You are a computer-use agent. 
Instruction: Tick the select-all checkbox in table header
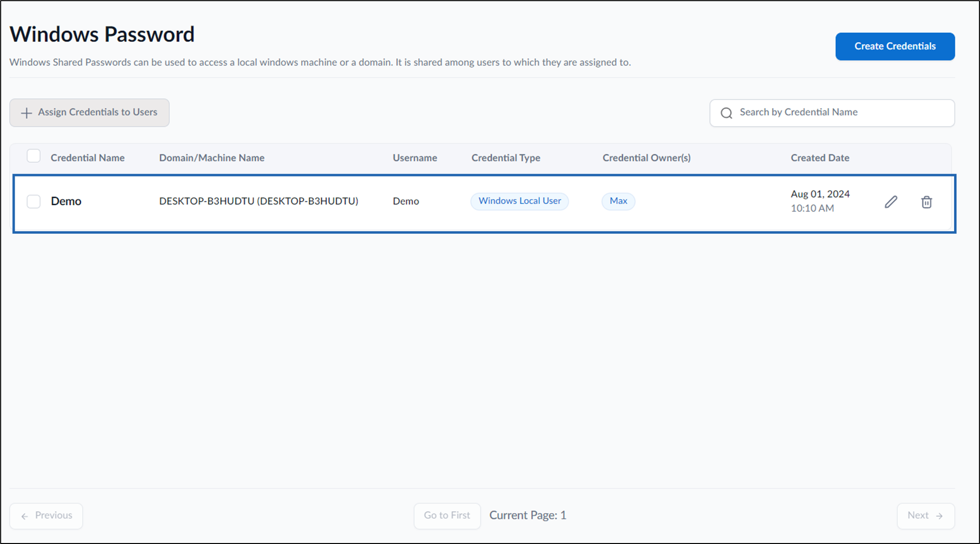[34, 156]
